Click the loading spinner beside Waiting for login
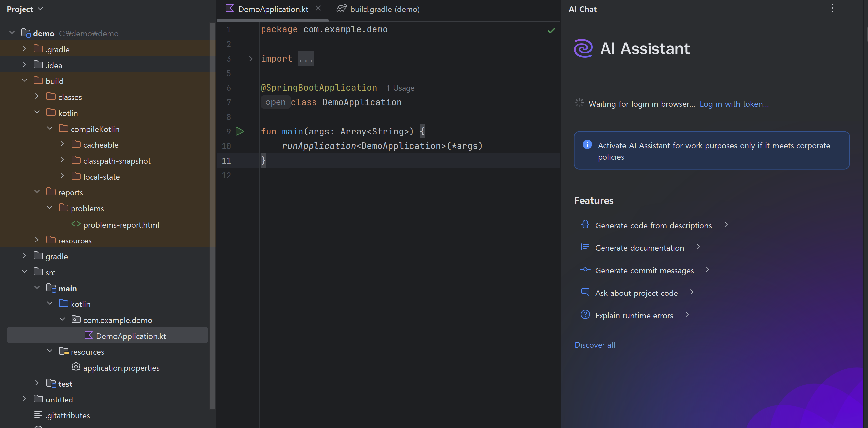 pos(579,103)
